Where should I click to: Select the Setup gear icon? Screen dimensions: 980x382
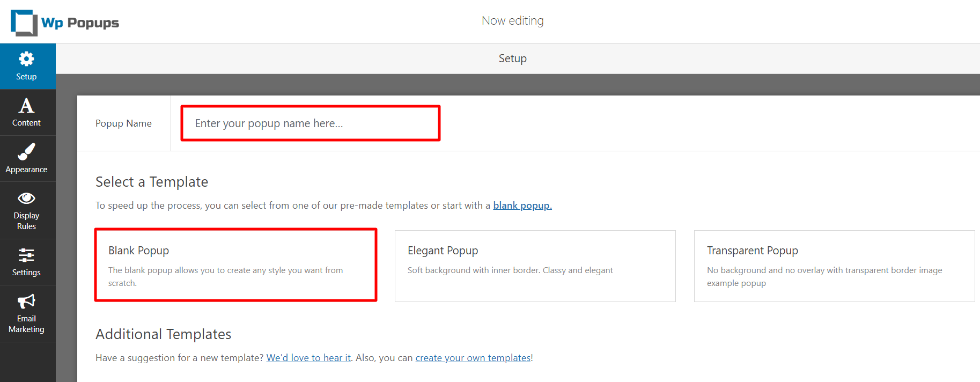[26, 58]
